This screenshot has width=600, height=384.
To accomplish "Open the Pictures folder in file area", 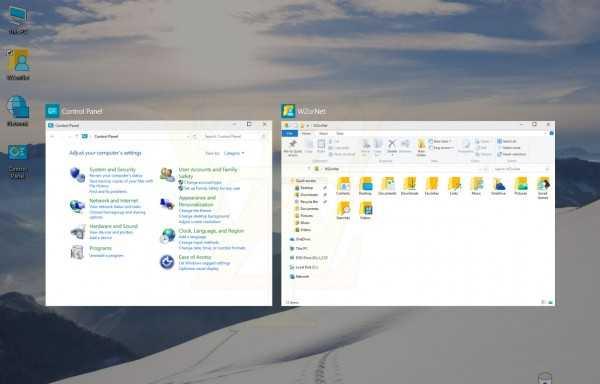I will 520,186.
